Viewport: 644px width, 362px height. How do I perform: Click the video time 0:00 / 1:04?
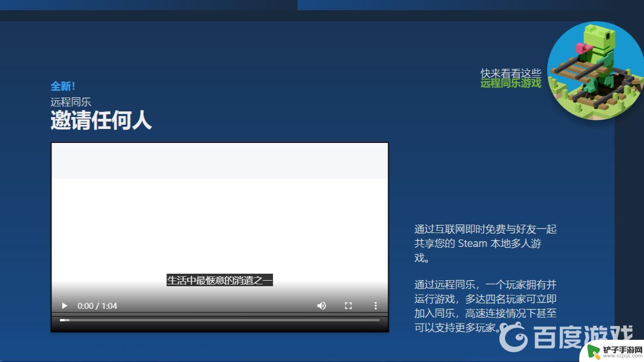tap(97, 306)
